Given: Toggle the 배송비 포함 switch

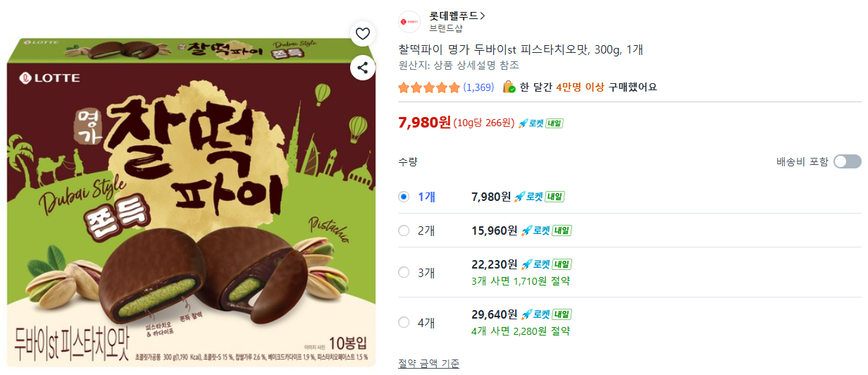Looking at the screenshot, I should [x=847, y=161].
